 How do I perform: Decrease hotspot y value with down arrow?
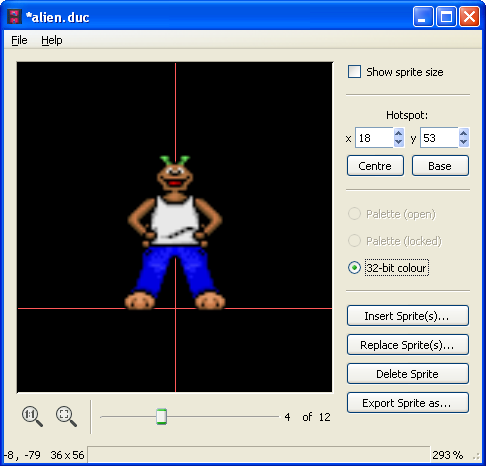pos(463,142)
